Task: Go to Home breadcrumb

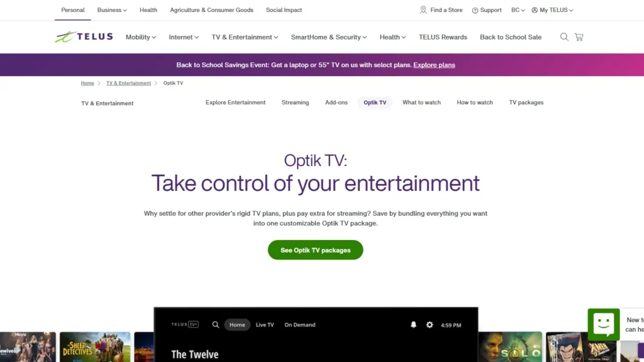Action: pyautogui.click(x=87, y=83)
